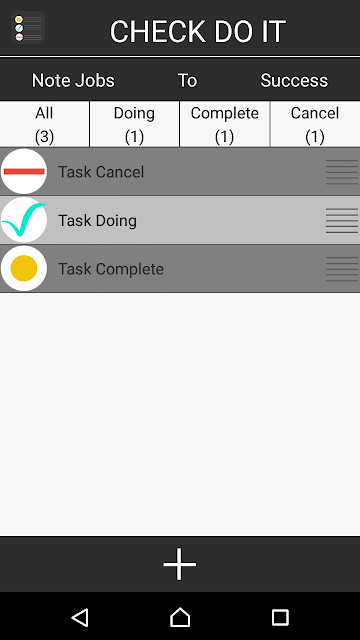Tap the Check Do It app logo icon
360x640 pixels.
[x=28, y=28]
